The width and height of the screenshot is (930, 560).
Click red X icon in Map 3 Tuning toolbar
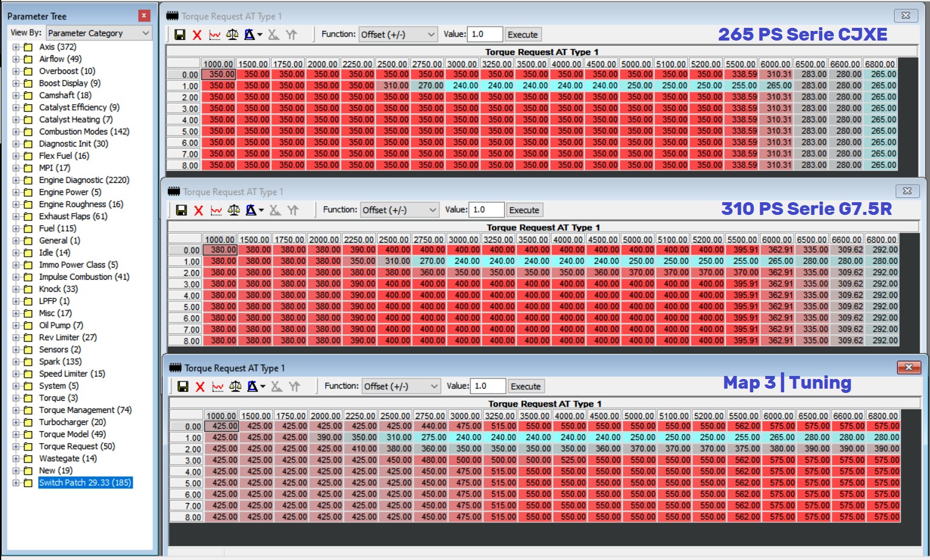coord(200,387)
